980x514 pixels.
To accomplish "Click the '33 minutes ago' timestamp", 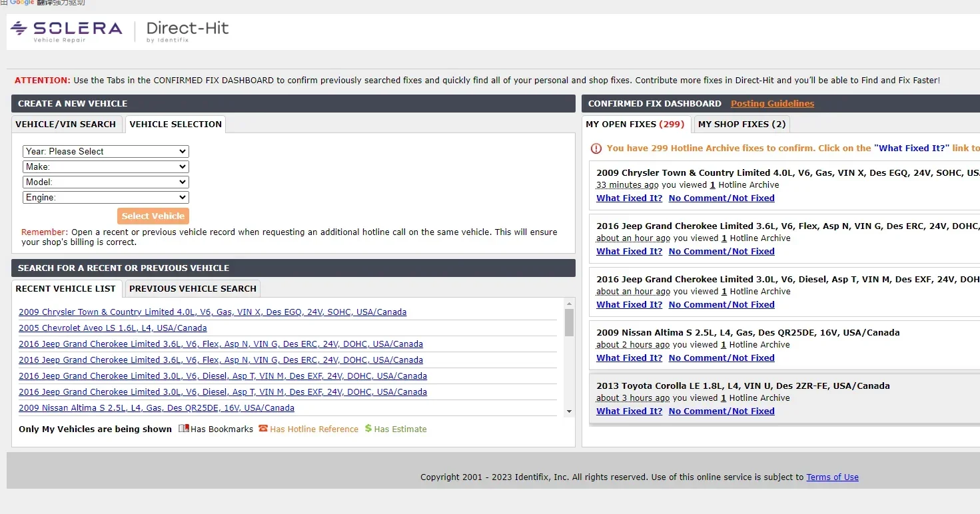I will tap(628, 185).
